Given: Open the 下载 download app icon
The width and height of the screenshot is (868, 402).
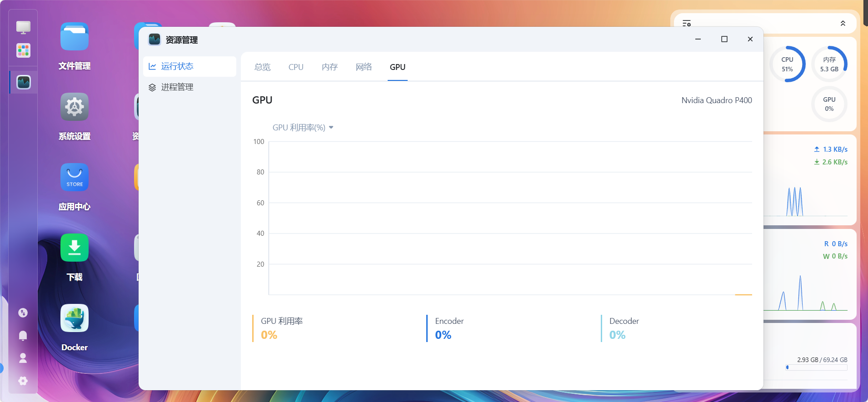Looking at the screenshot, I should click(x=75, y=248).
